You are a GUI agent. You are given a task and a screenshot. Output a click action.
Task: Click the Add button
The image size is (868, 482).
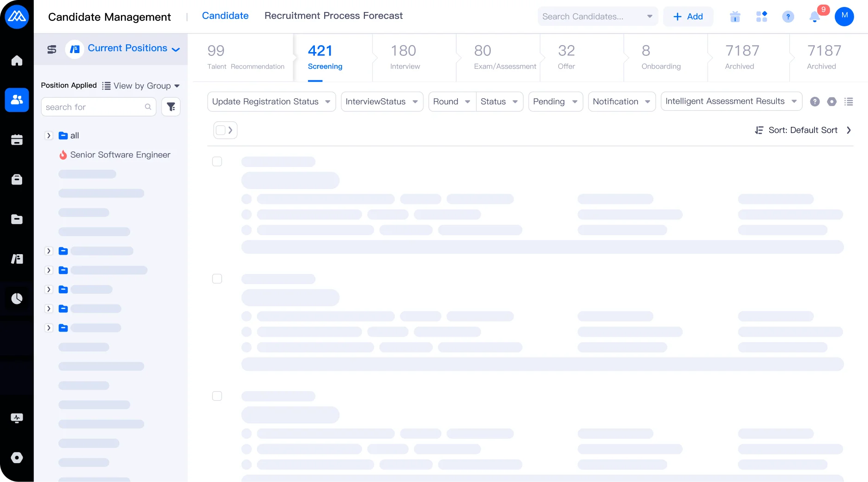688,17
